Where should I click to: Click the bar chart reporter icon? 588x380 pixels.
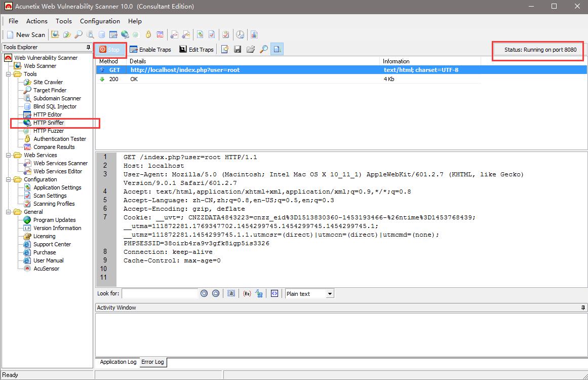click(254, 35)
